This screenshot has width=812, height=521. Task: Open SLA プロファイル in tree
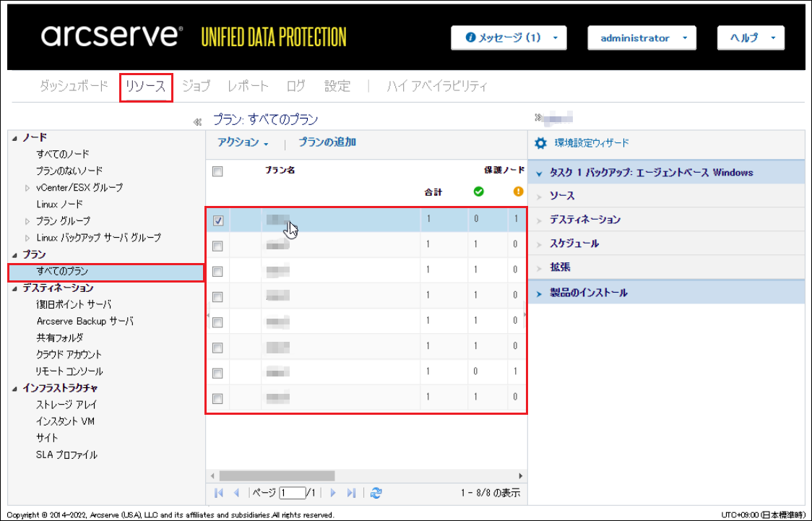(x=66, y=455)
